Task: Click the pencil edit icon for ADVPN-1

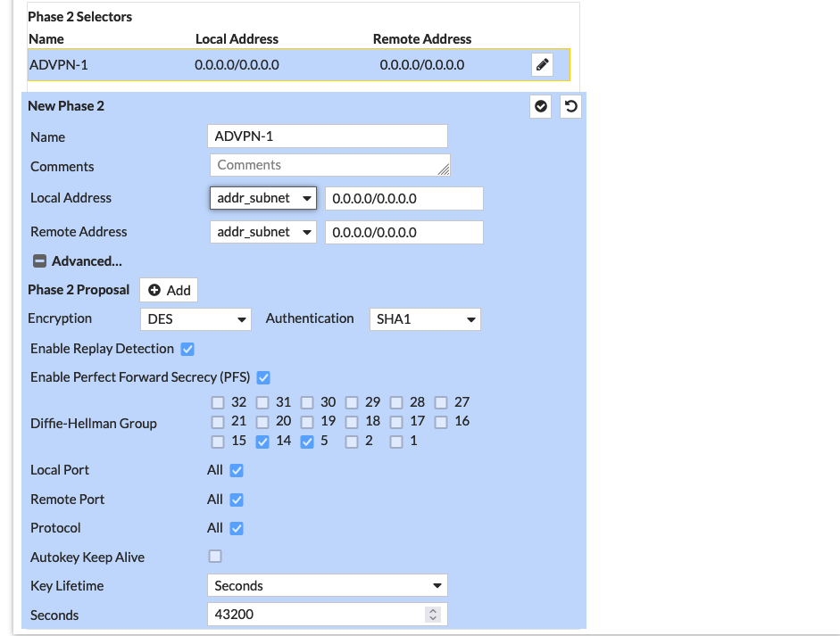Action: pos(542,64)
